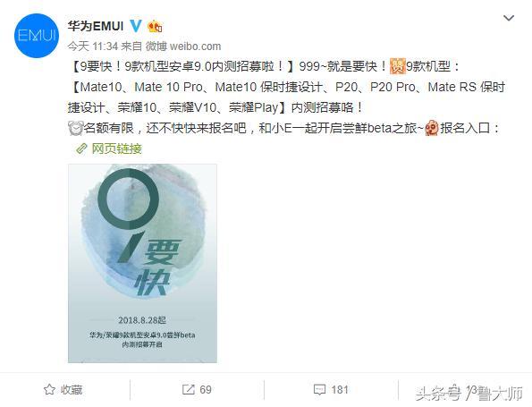
Task: Open the weibo.com source link
Action: click(195, 47)
